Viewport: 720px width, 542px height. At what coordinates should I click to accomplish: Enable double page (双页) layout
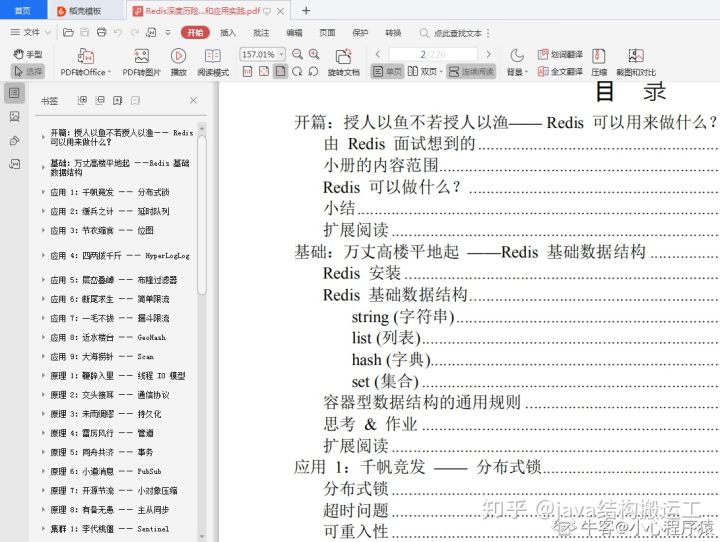pos(422,71)
